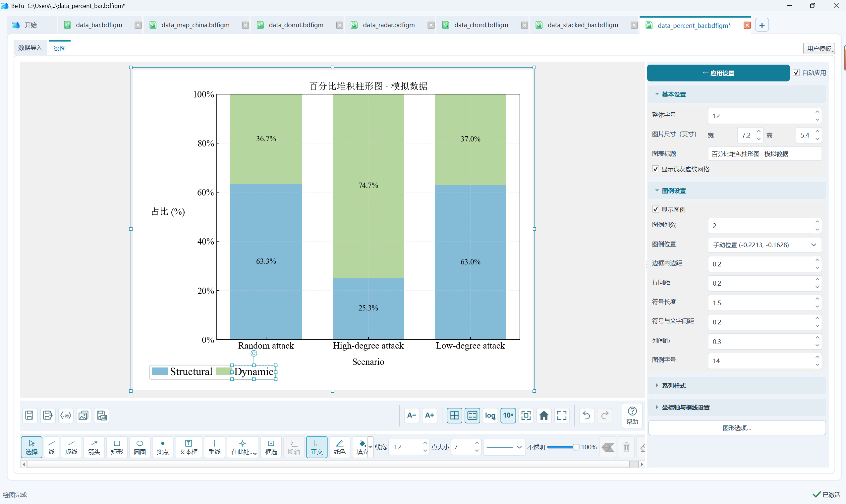
Task: Expand the 系列样式 section
Action: coord(737,385)
